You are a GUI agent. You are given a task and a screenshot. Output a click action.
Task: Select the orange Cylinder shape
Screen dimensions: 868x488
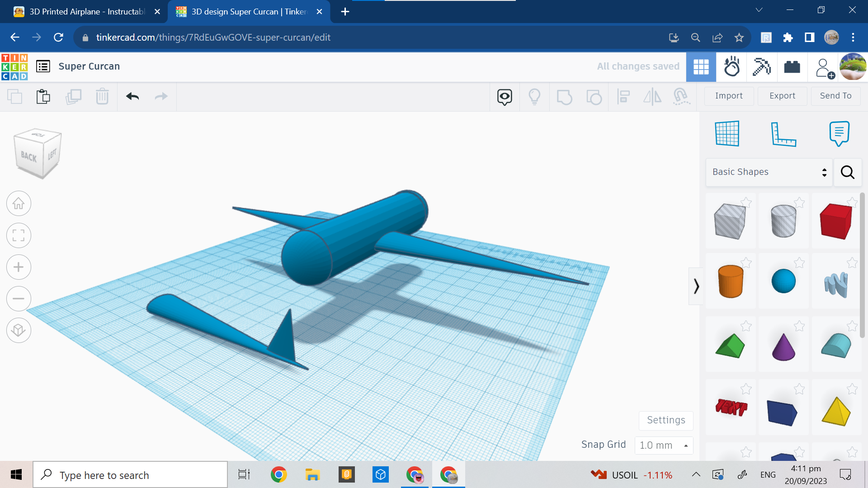(730, 281)
